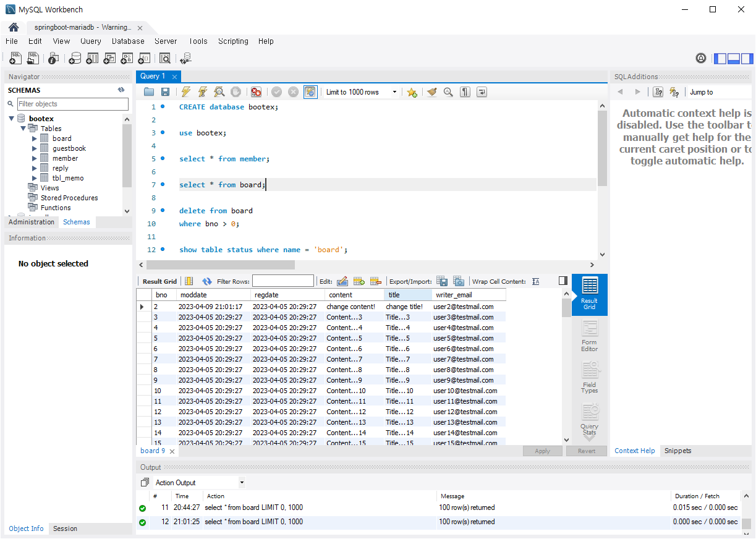Viewport: 756px width, 539px height.
Task: Open the Query menu
Action: click(x=91, y=41)
